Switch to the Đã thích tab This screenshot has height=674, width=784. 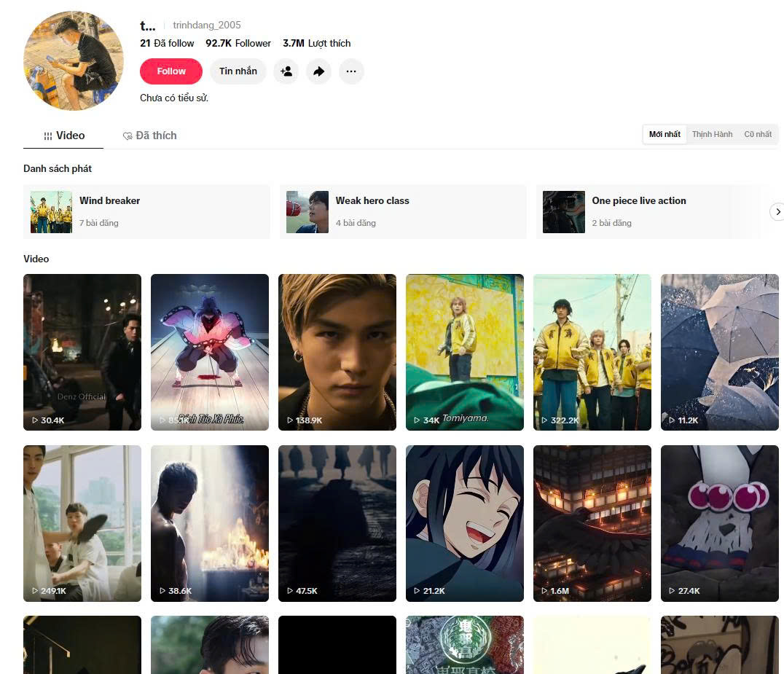click(x=149, y=136)
